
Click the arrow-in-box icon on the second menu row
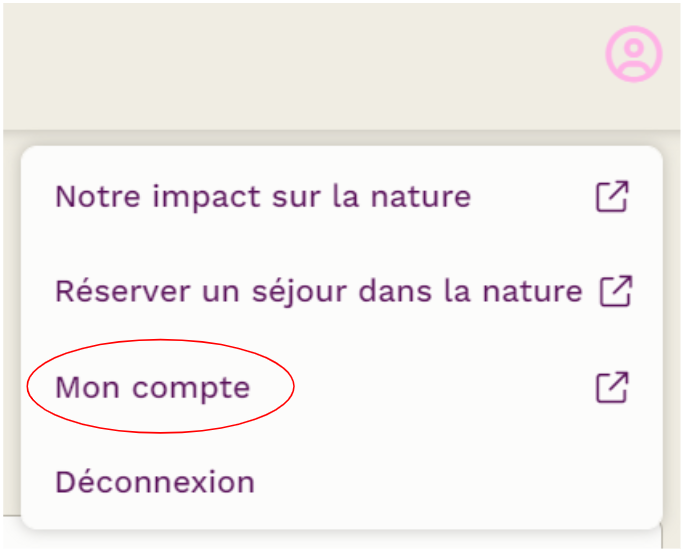(x=615, y=291)
